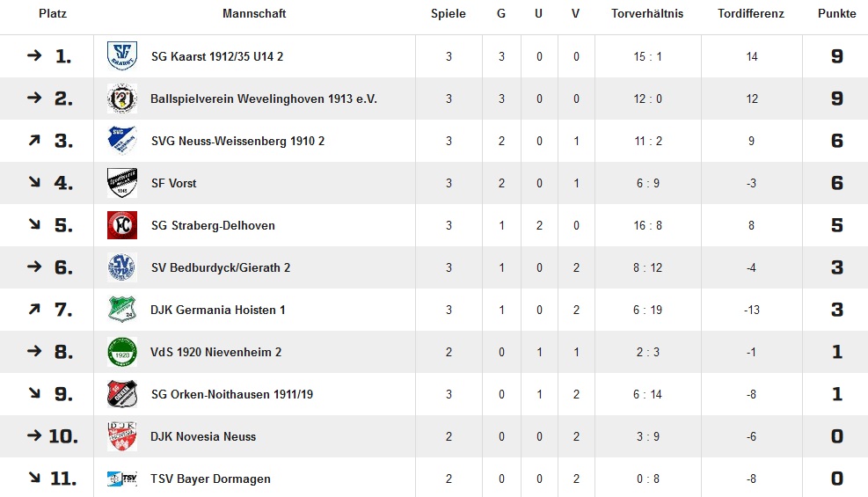Open the Wevelinghoven club logo
Screen dimensions: 868x497
point(121,99)
